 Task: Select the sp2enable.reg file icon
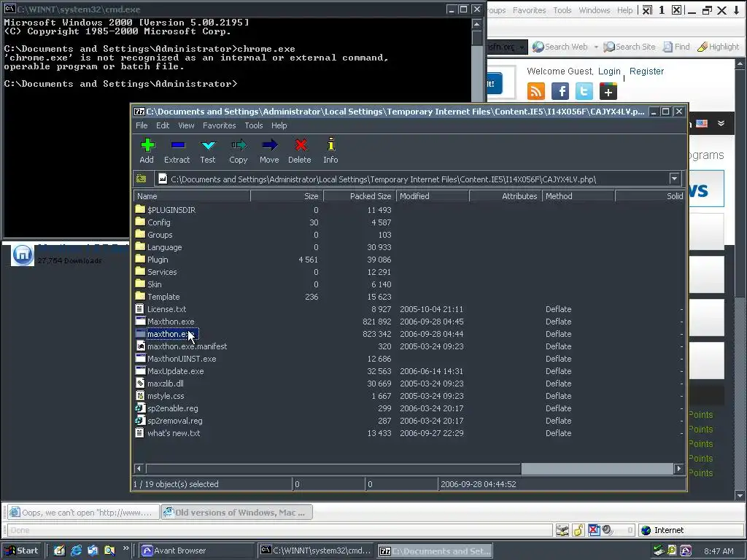coord(139,408)
